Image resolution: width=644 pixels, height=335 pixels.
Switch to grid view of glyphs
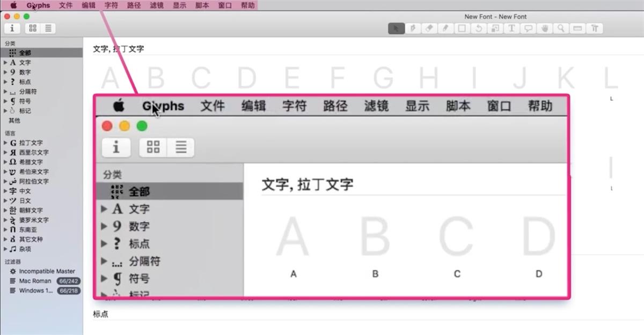(x=32, y=28)
